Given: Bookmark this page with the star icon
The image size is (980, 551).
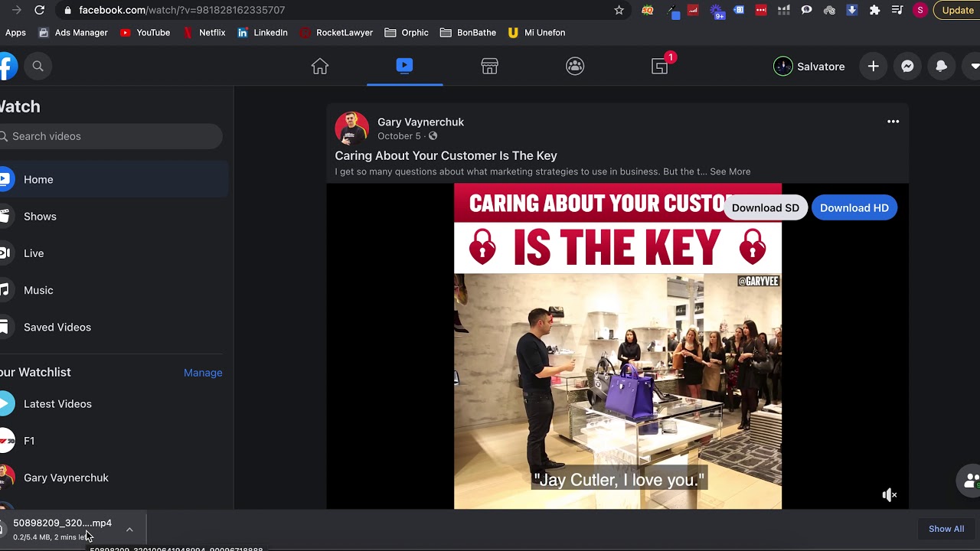Looking at the screenshot, I should [x=619, y=10].
